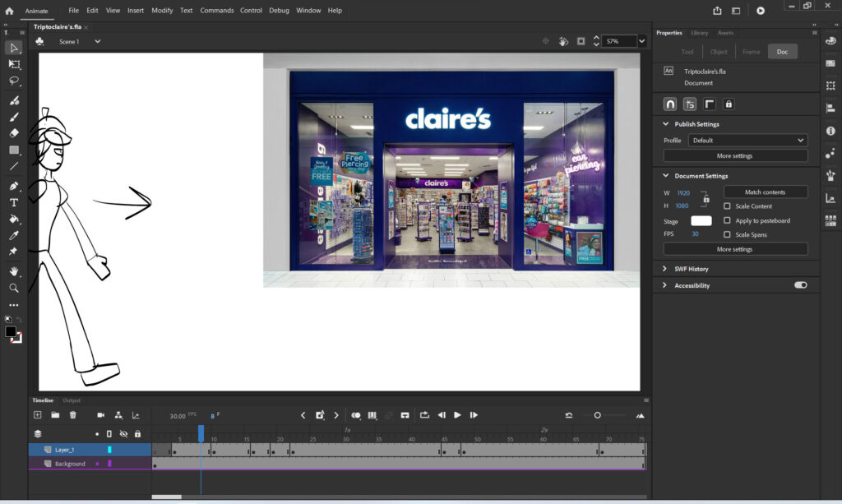The image size is (842, 504).
Task: Select the Selection arrow tool
Action: click(x=14, y=48)
